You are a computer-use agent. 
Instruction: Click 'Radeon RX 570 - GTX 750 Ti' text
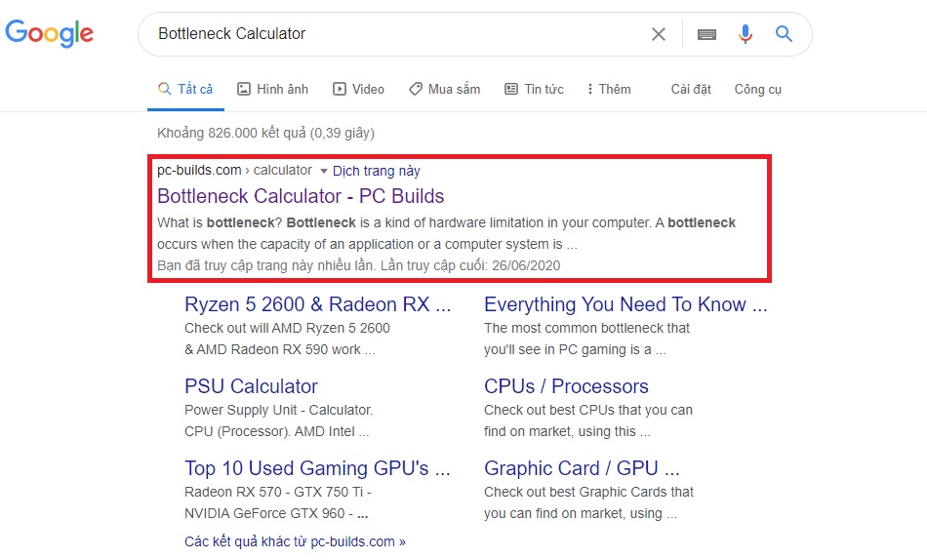278,492
